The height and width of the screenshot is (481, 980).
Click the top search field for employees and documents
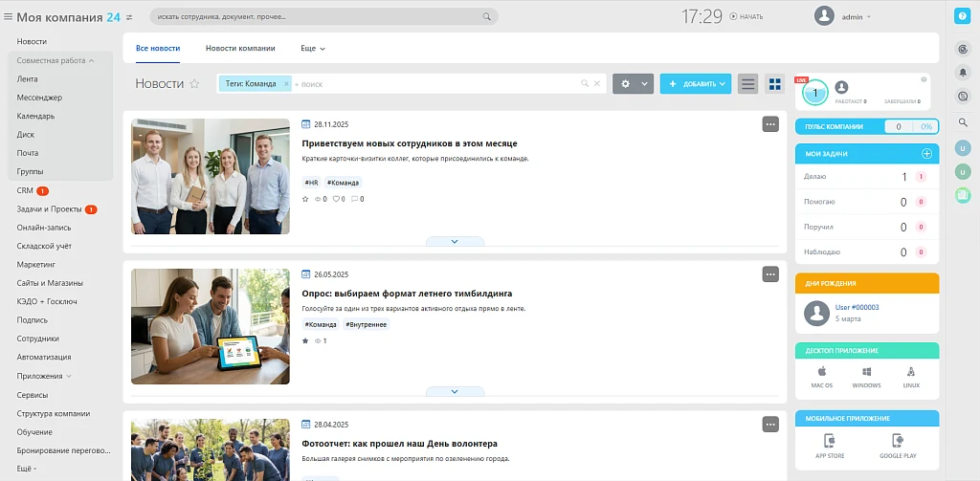click(323, 17)
